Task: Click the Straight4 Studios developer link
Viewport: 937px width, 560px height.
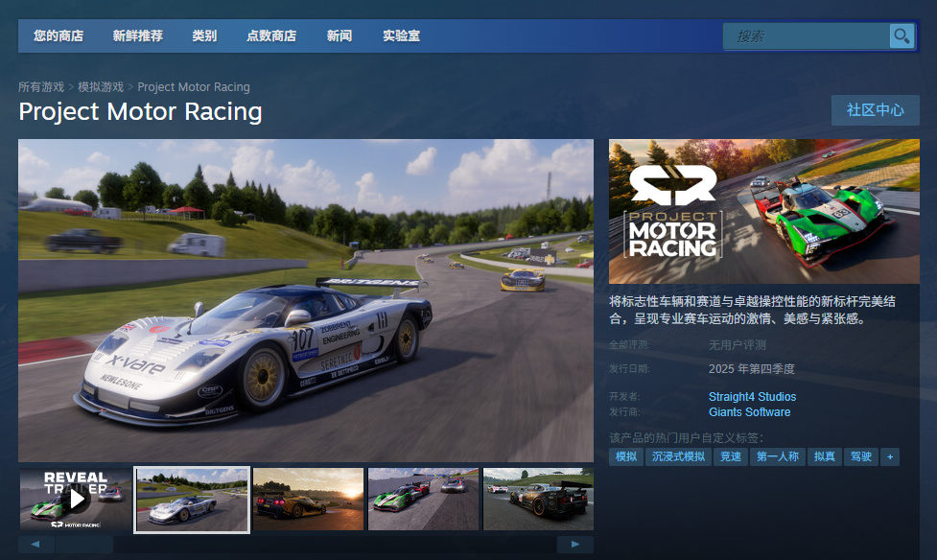Action: pyautogui.click(x=752, y=396)
